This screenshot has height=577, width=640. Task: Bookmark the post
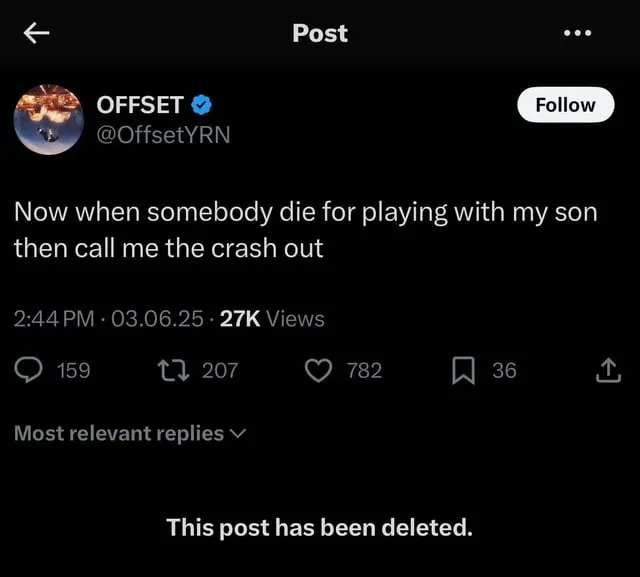coord(464,371)
